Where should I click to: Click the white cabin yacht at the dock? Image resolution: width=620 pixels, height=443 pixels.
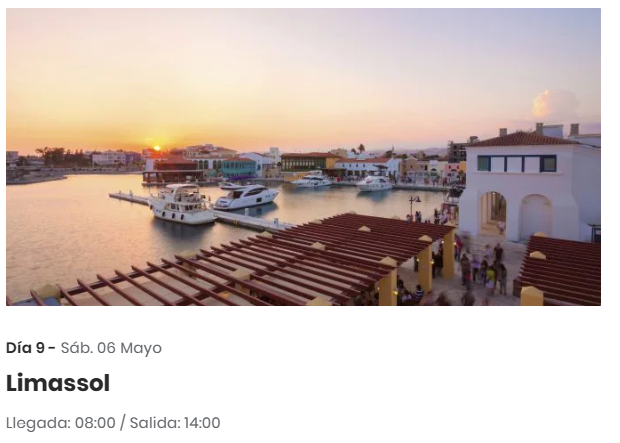[x=181, y=203]
